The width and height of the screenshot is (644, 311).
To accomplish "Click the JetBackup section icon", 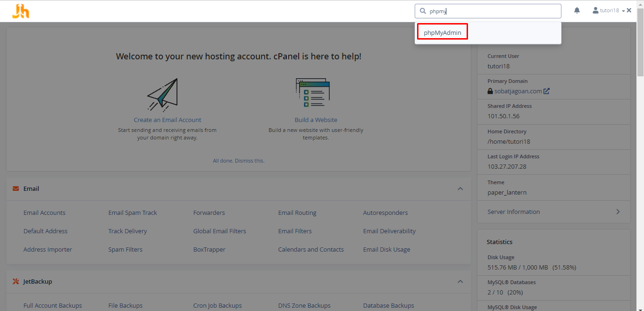I will [x=16, y=281].
